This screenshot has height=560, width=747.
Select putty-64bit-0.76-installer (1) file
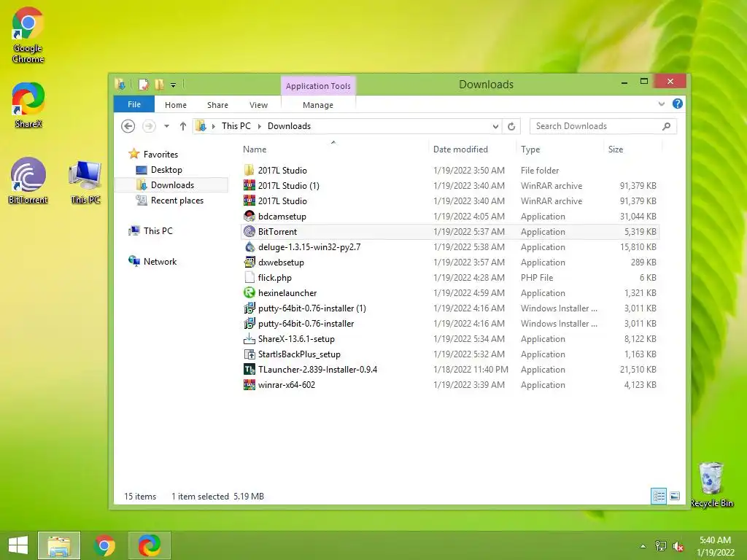click(x=450, y=308)
